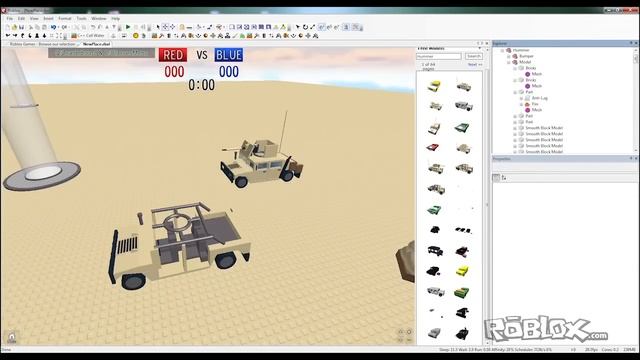Collapse the Hummer node in Explorer

coord(503,50)
